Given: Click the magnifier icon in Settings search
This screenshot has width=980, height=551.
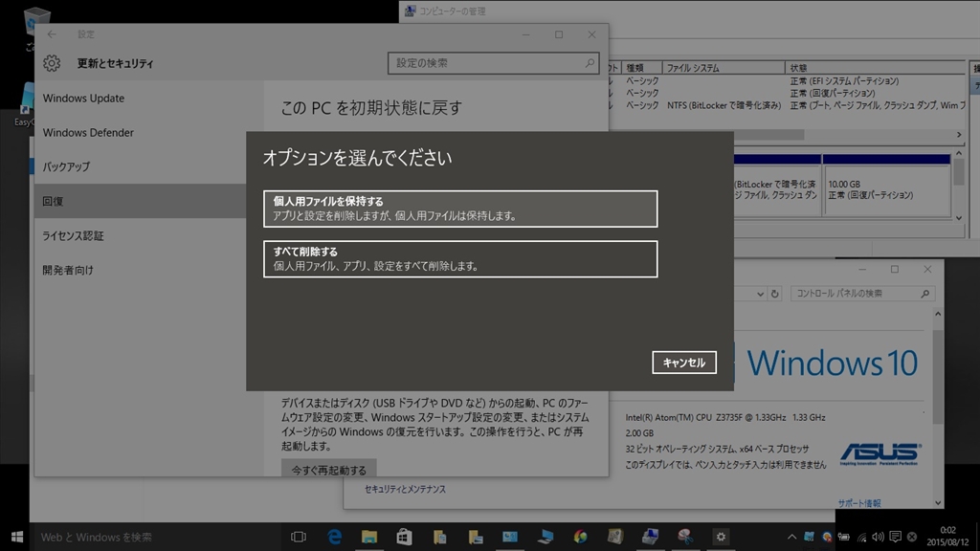Looking at the screenshot, I should point(590,63).
